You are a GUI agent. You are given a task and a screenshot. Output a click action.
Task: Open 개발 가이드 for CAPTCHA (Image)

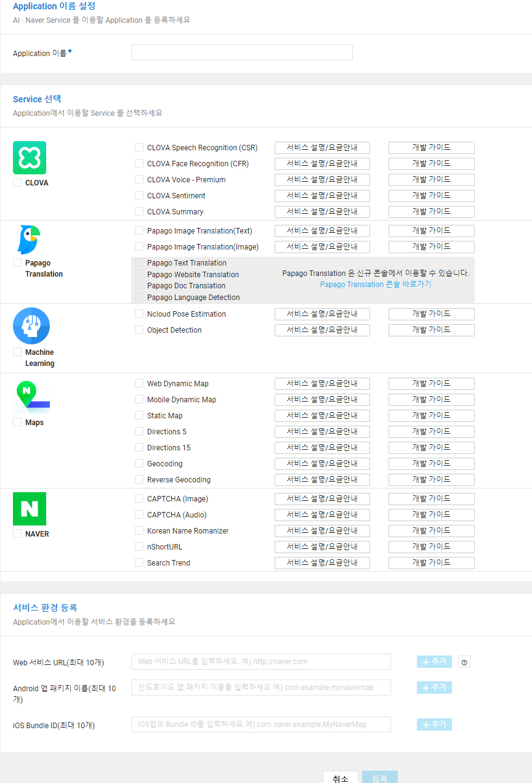pyautogui.click(x=432, y=499)
